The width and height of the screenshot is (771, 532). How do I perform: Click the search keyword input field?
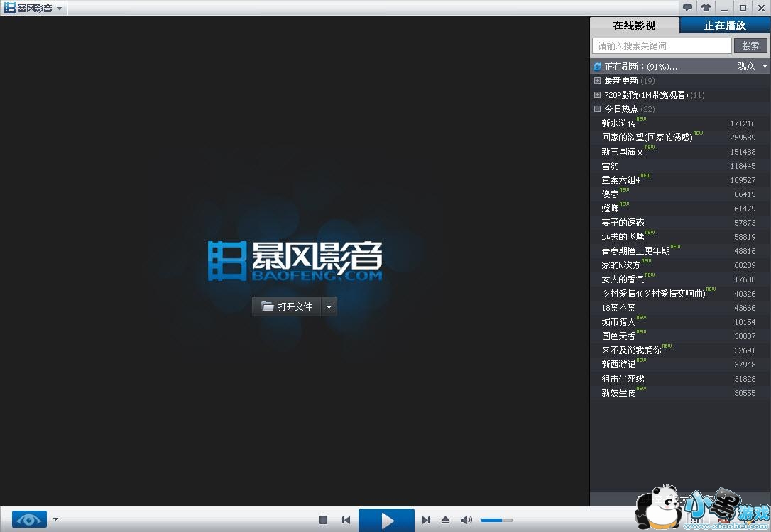[x=662, y=45]
